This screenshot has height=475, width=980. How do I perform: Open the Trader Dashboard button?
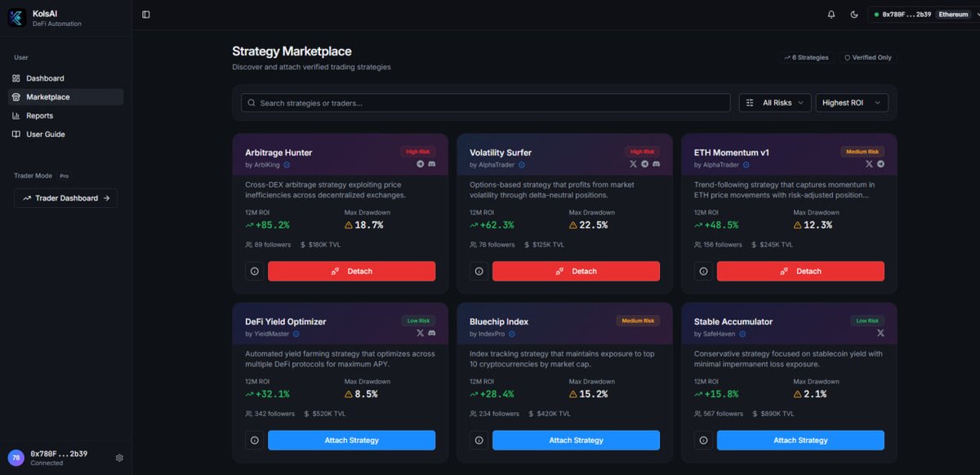click(x=65, y=198)
